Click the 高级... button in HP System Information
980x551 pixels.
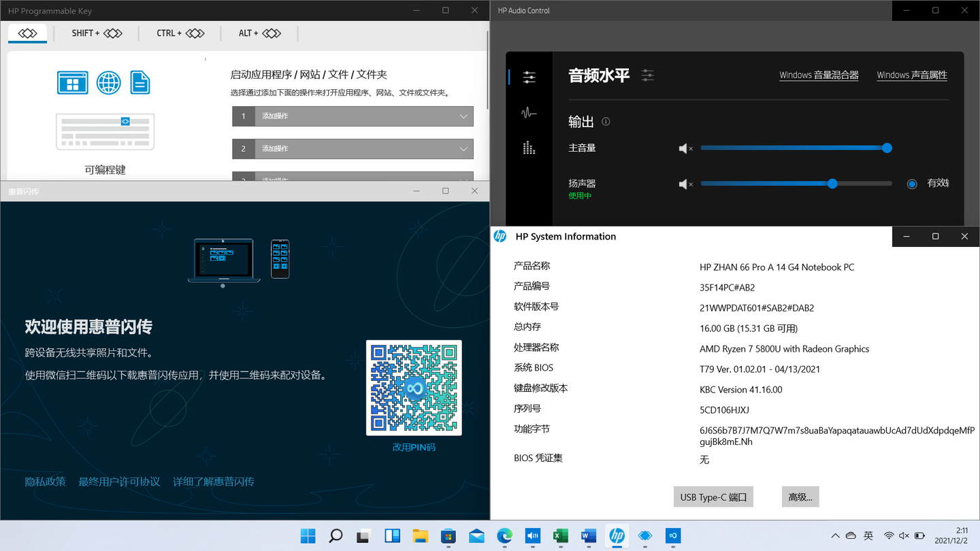(x=800, y=497)
